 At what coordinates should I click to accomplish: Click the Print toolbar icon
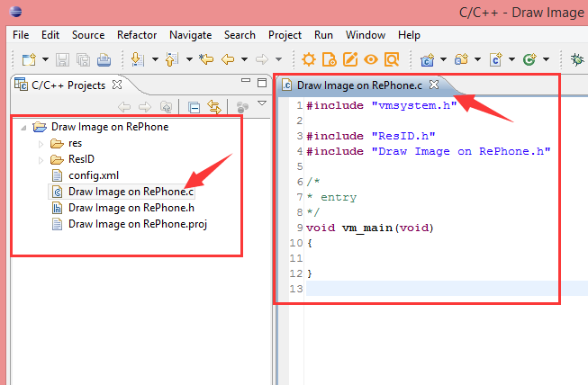pyautogui.click(x=104, y=59)
